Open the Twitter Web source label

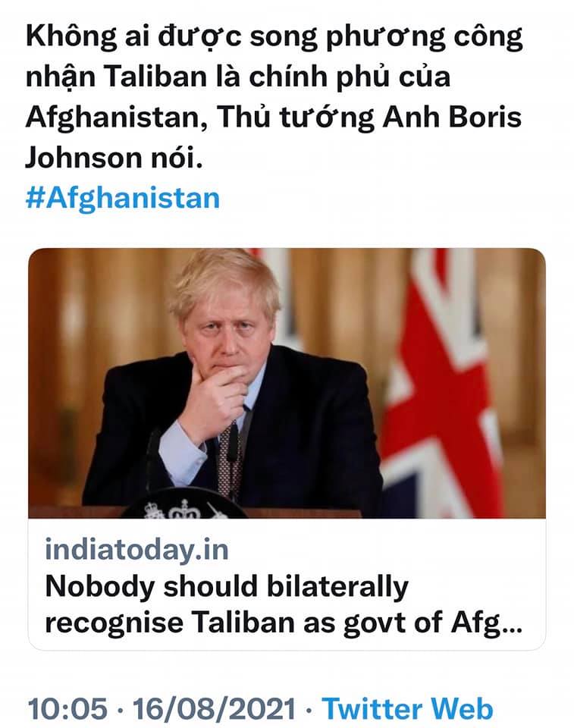click(x=407, y=708)
